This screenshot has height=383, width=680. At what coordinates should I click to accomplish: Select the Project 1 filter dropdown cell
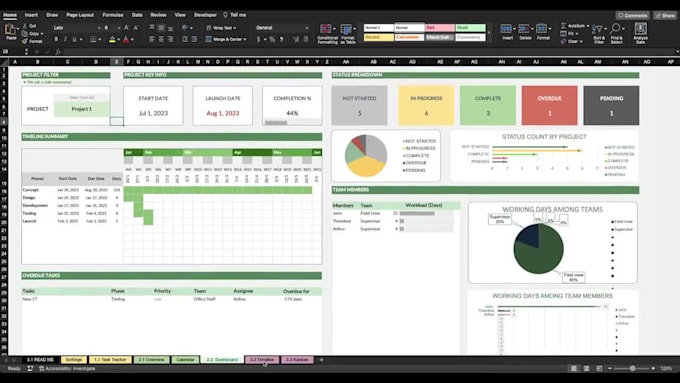pos(82,109)
